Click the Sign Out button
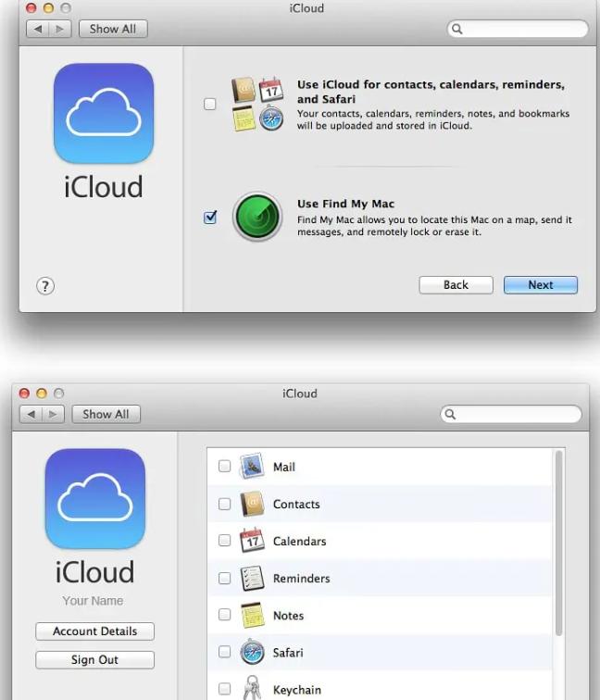 (x=95, y=660)
